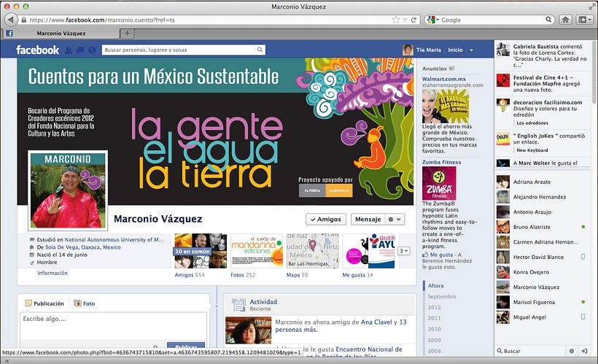Expand more profile sections with 3 dropdown
Viewport: 598px width, 364px height.
coord(405,251)
